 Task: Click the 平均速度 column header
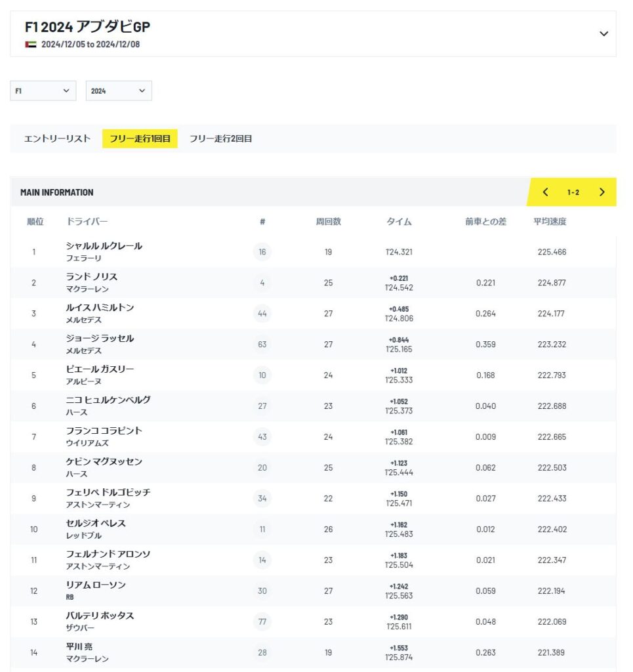550,222
